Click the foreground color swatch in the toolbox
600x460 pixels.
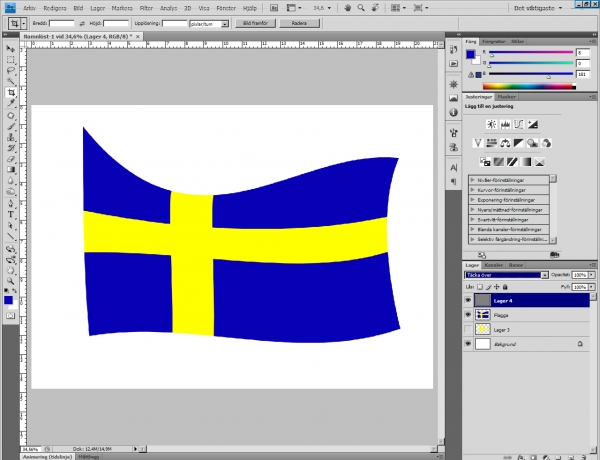tap(8, 300)
